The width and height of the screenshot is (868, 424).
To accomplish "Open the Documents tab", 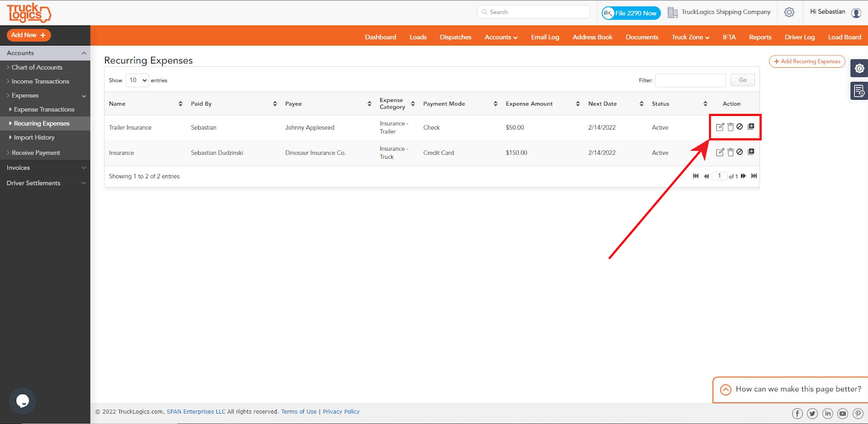I will click(642, 37).
